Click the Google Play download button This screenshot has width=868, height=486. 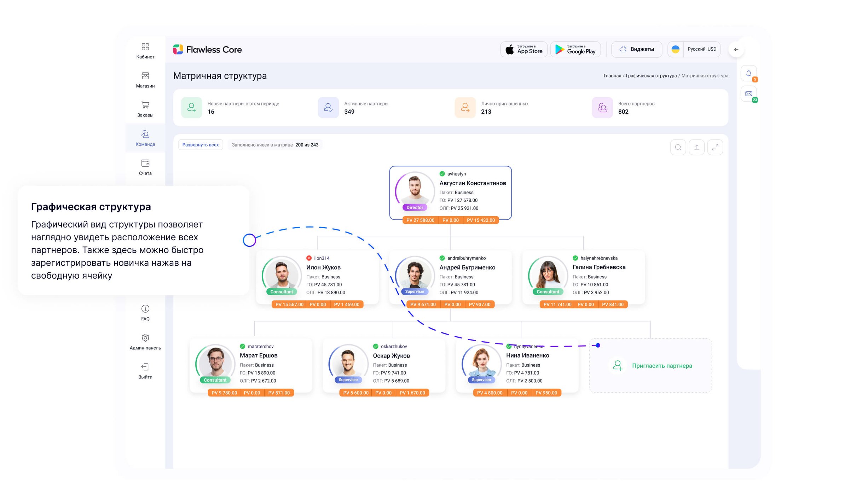click(x=575, y=49)
